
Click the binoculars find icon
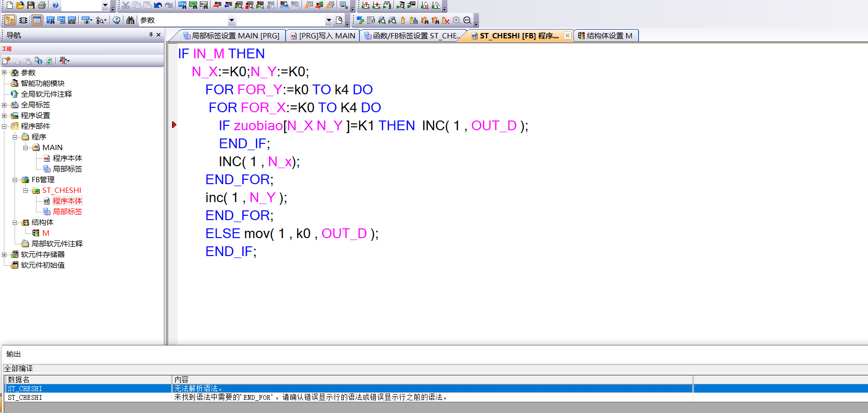[x=130, y=20]
